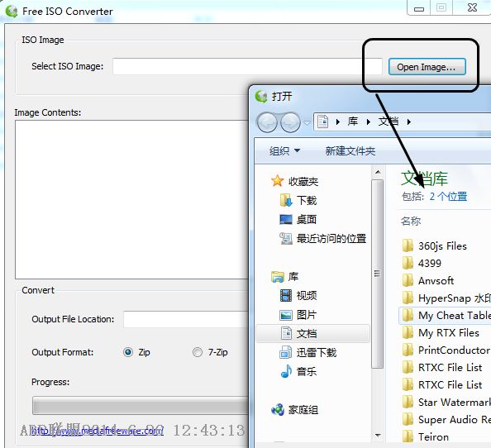This screenshot has width=491, height=448.
Task: Click the 2 个位置 link
Action: coord(448,197)
